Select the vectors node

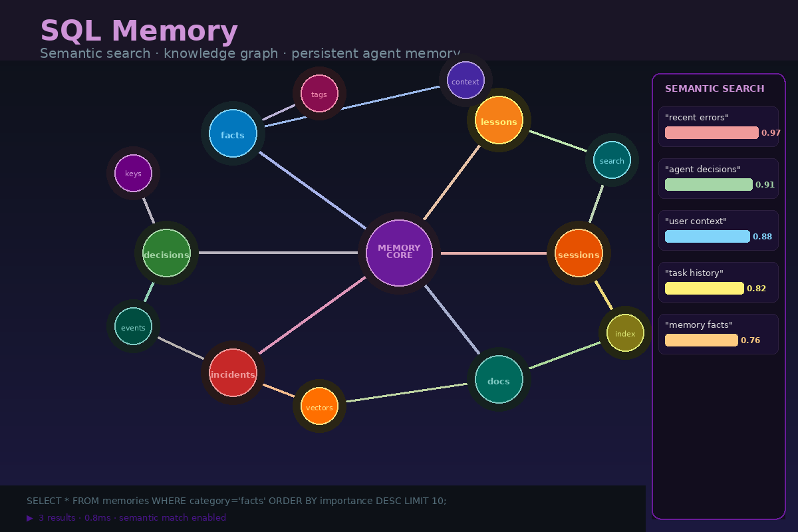tap(319, 406)
